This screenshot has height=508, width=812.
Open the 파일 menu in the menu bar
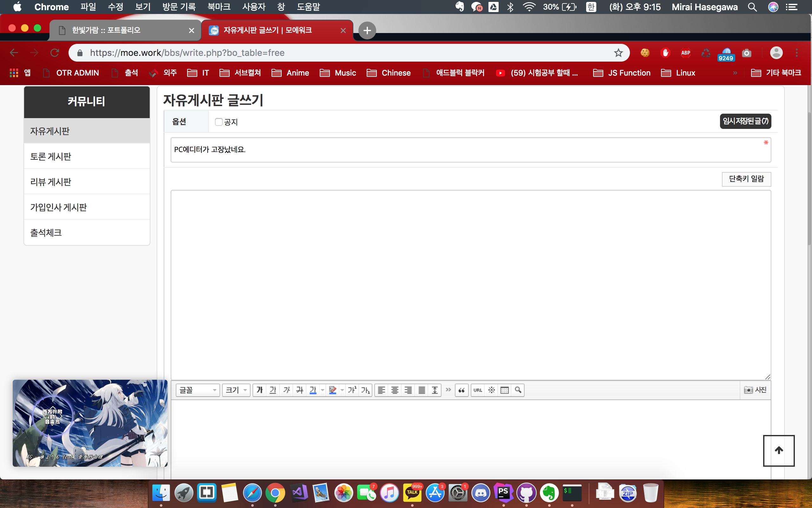click(88, 7)
